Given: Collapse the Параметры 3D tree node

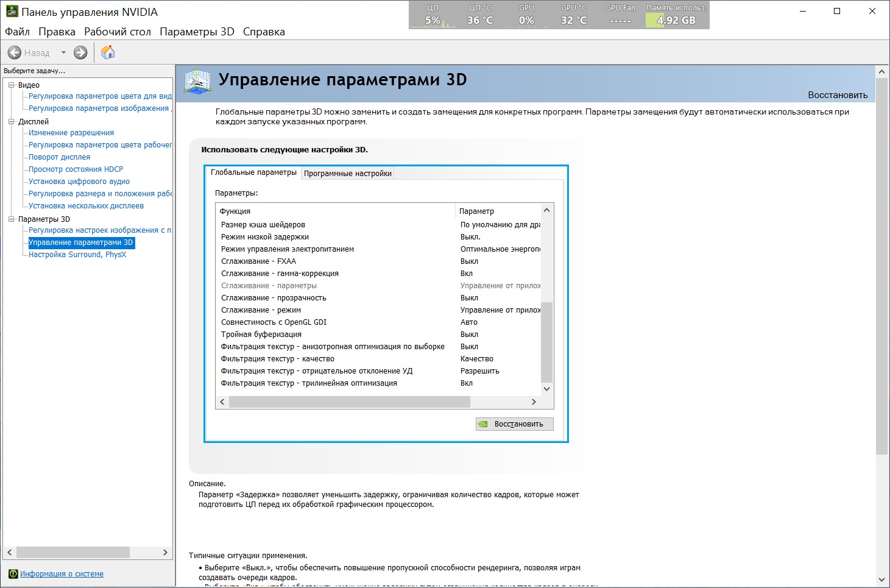Looking at the screenshot, I should [x=11, y=219].
